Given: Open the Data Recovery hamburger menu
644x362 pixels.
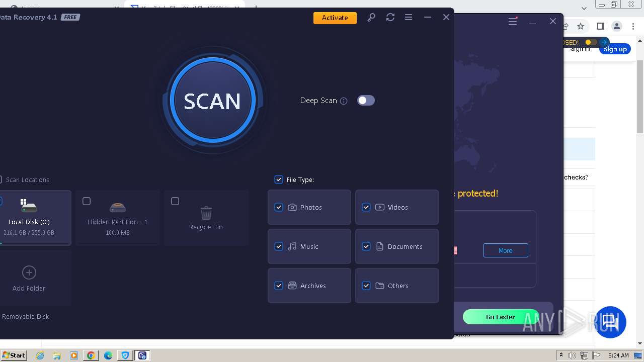Looking at the screenshot, I should click(409, 17).
